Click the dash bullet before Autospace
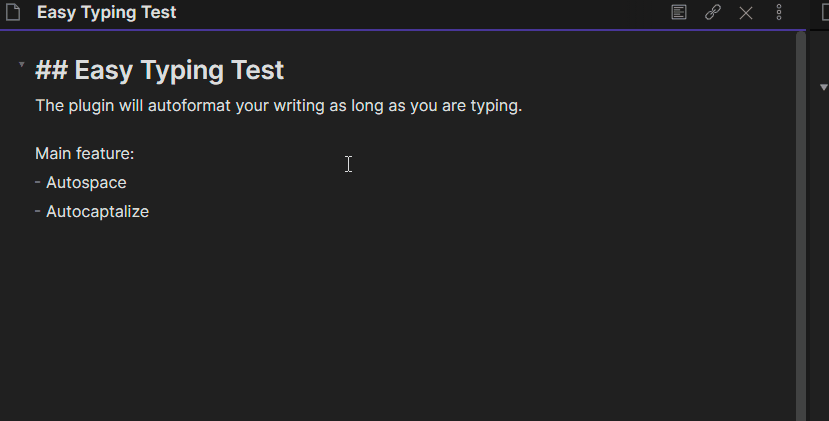Viewport: 829px width, 421px height. tap(38, 182)
